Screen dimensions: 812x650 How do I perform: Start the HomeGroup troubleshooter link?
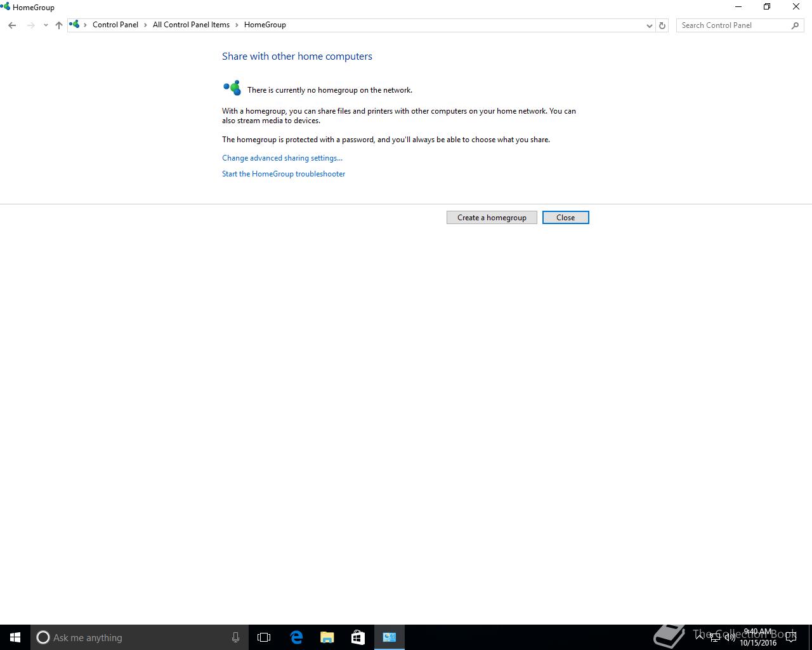[x=284, y=174]
